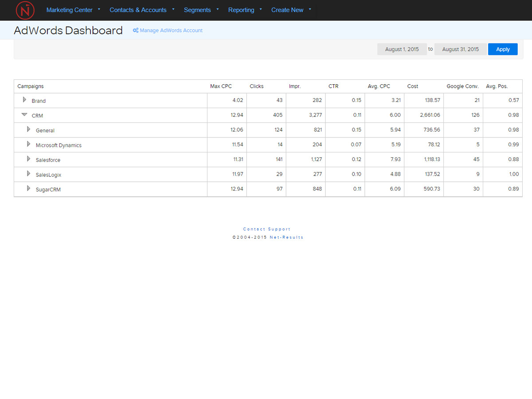Expand the Brand campaign row

pyautogui.click(x=24, y=100)
